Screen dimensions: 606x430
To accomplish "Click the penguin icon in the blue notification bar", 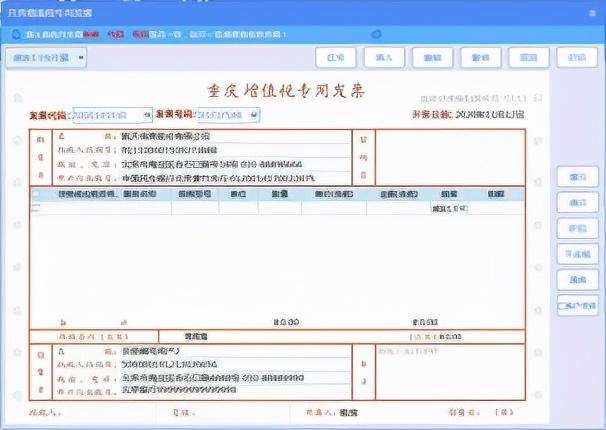I will coord(16,34).
